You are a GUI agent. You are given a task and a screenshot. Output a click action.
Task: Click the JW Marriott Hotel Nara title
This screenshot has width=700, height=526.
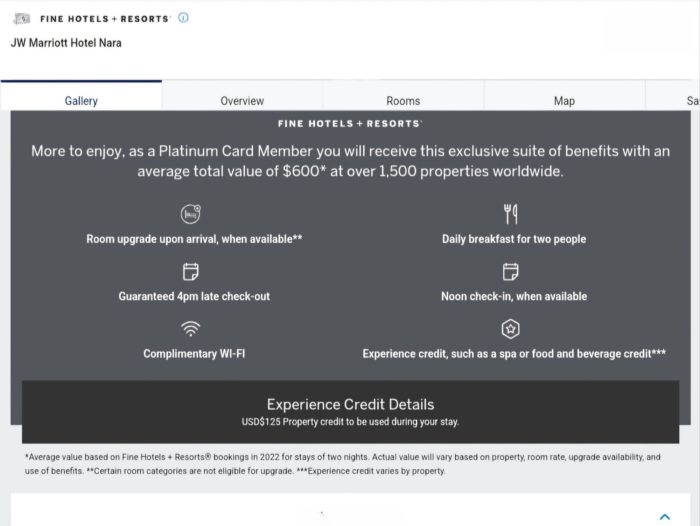pos(66,43)
